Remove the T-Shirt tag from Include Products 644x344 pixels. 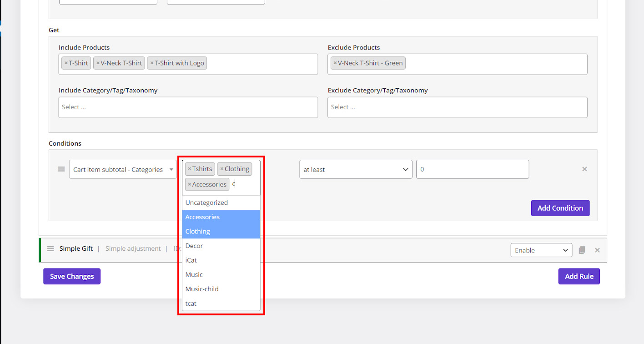(66, 63)
